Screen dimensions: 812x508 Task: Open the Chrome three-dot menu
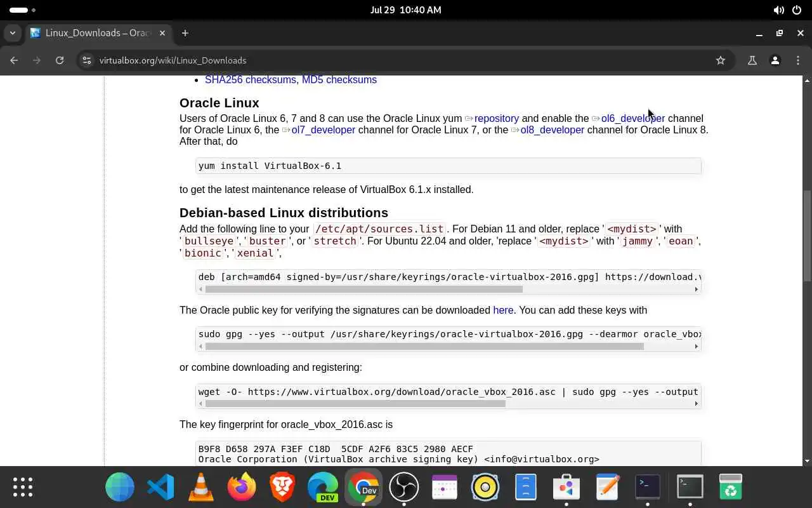coord(798,60)
